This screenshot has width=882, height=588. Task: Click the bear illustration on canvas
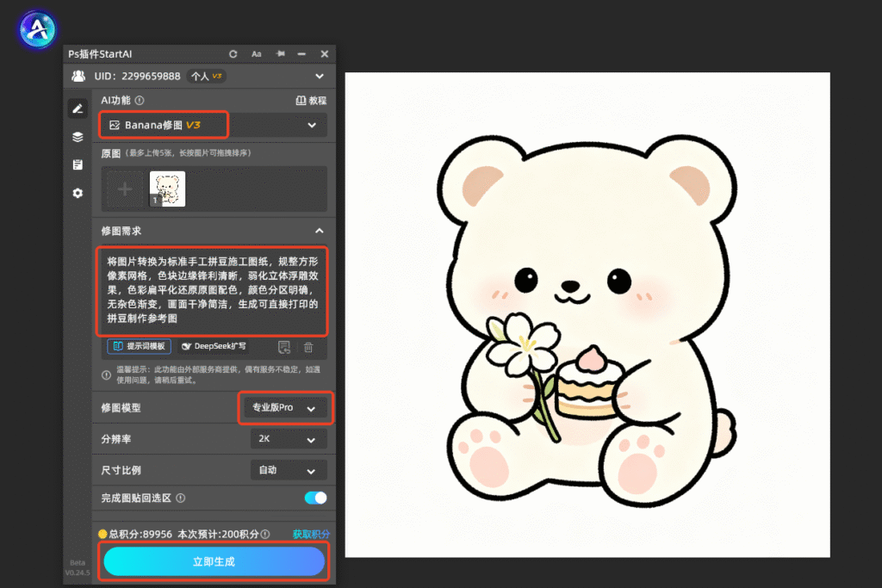587,320
